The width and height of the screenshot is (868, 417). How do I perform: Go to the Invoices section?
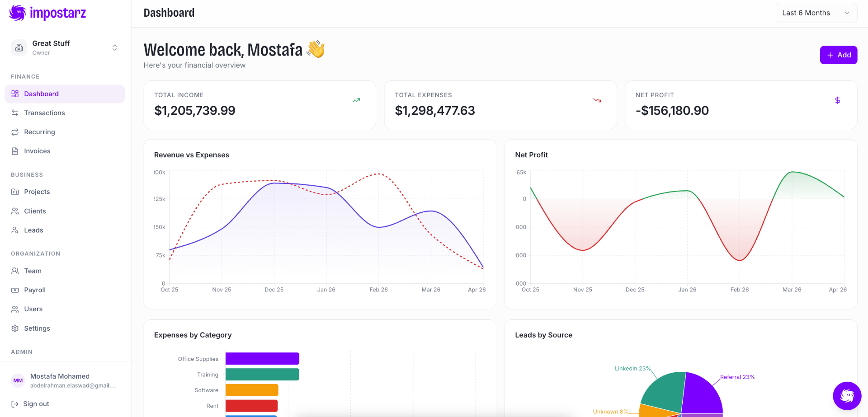pyautogui.click(x=37, y=151)
